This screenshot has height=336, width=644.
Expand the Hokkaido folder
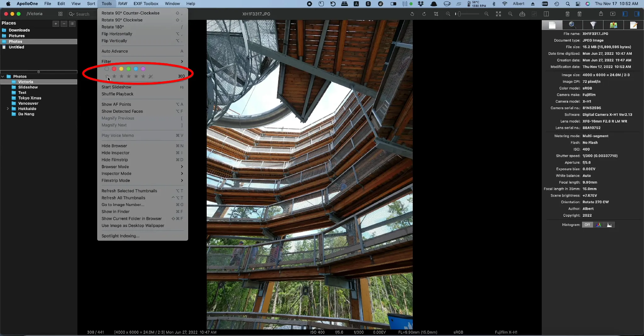pos(8,109)
